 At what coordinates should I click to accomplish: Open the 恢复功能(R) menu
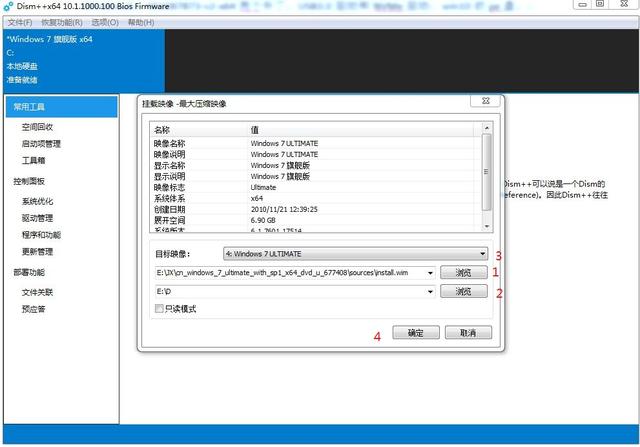pyautogui.click(x=62, y=22)
